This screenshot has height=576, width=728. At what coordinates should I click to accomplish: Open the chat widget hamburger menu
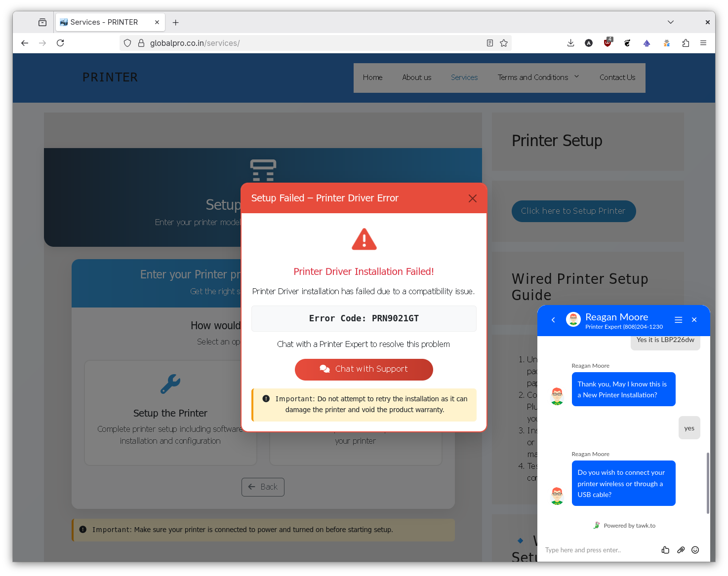(679, 320)
